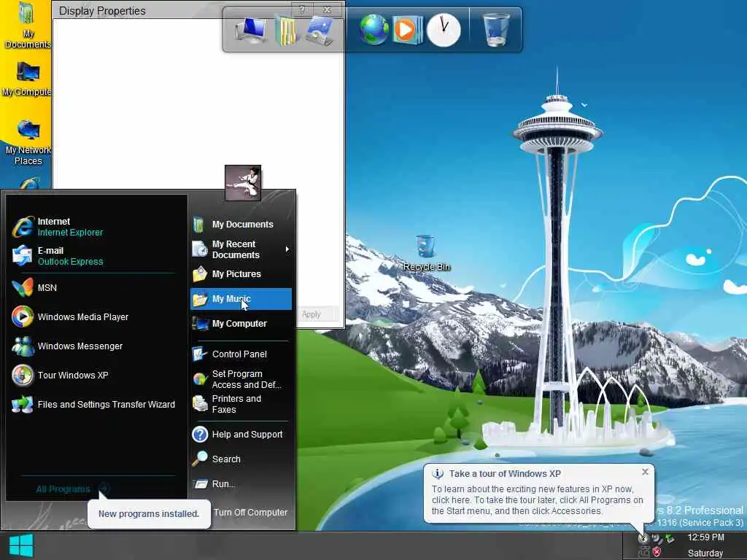747x560 pixels.
Task: Click the user account karate picture
Action: click(x=243, y=183)
